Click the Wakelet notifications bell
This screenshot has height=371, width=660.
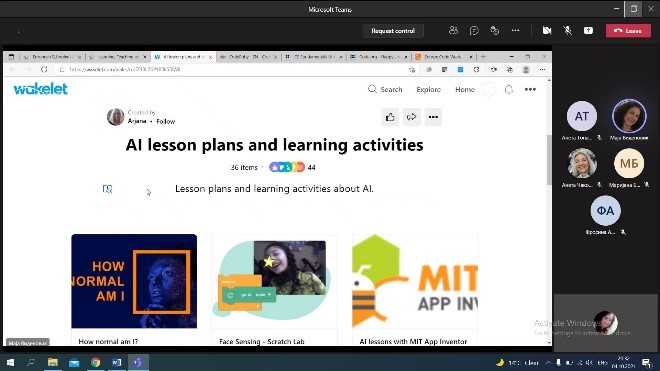tap(509, 89)
